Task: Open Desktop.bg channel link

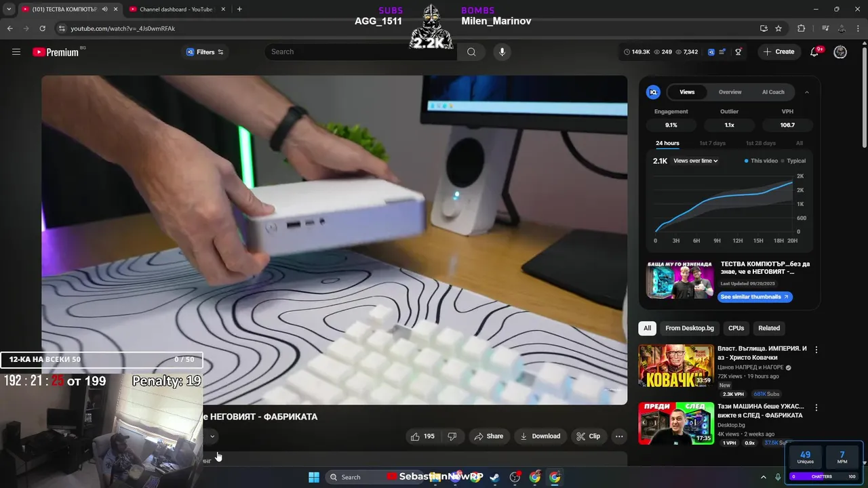Action: (731, 425)
